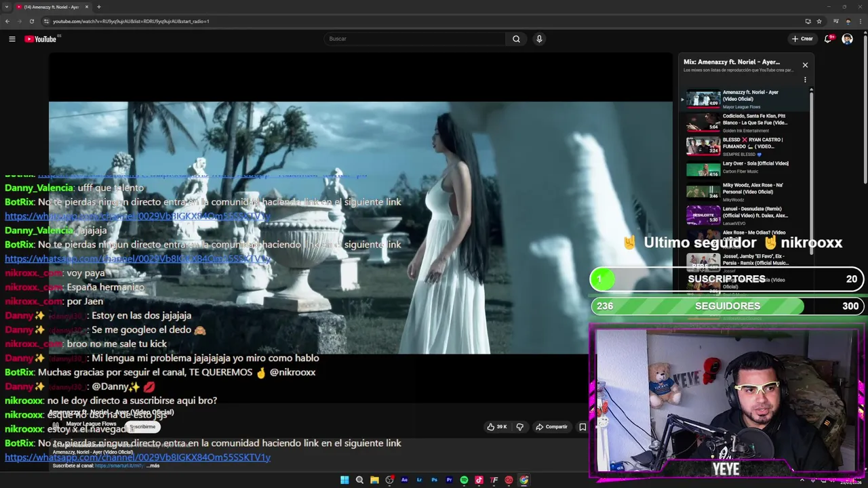This screenshot has height=488, width=868.
Task: Click the YouTube logo to go home
Action: (40, 39)
